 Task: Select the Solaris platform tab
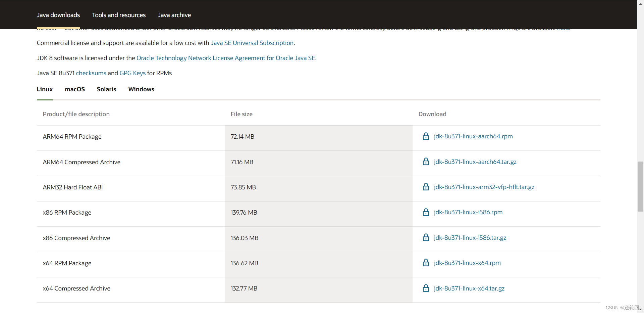click(106, 89)
